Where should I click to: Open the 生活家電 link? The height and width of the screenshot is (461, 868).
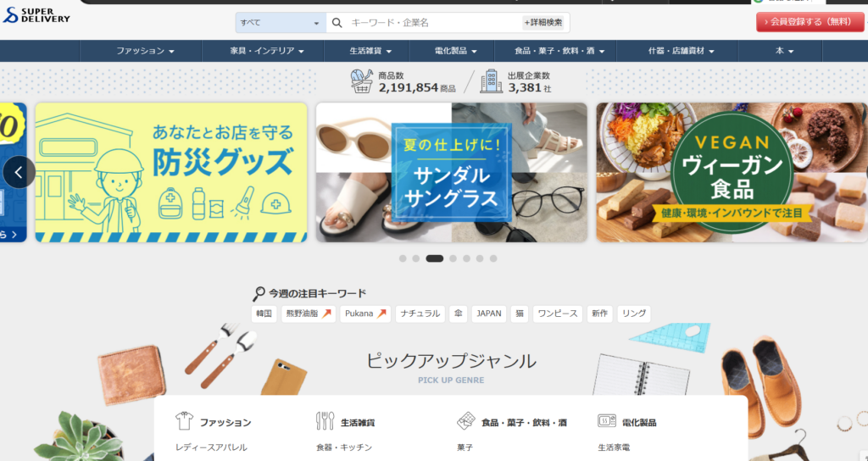click(x=614, y=447)
